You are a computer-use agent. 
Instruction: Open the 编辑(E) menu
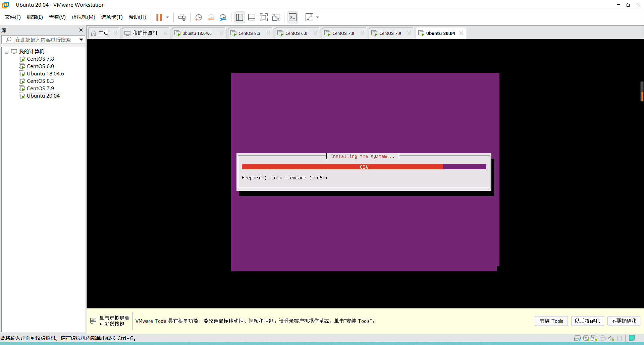35,17
